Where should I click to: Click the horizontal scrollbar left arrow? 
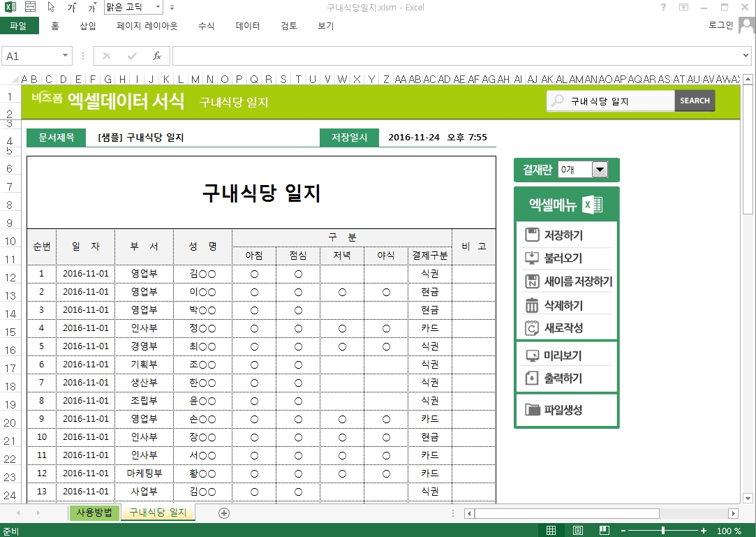[470, 513]
